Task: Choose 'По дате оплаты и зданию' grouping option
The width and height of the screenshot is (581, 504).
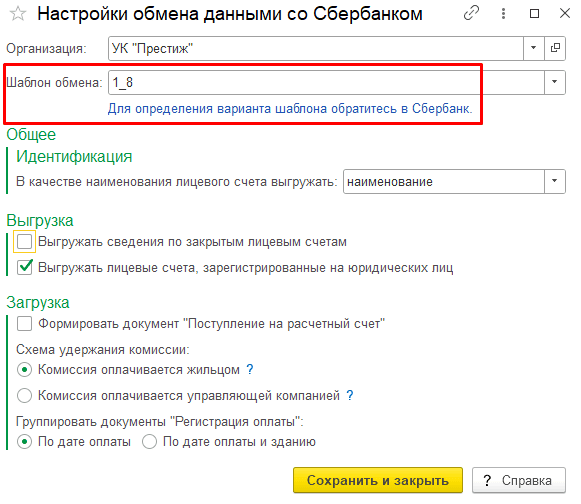Action: pyautogui.click(x=149, y=441)
